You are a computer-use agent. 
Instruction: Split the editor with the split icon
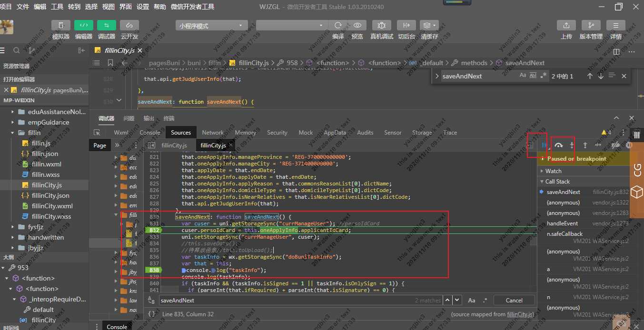tap(616, 51)
